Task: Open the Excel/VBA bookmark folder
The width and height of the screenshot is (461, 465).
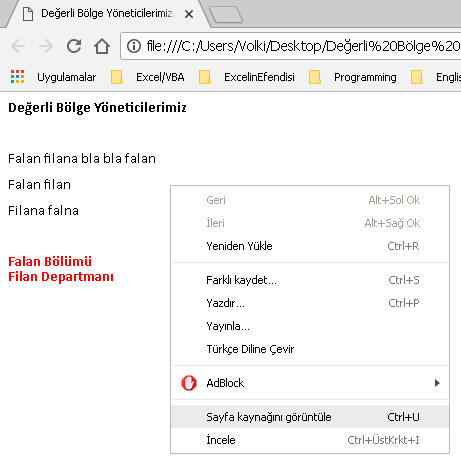Action: pos(148,77)
